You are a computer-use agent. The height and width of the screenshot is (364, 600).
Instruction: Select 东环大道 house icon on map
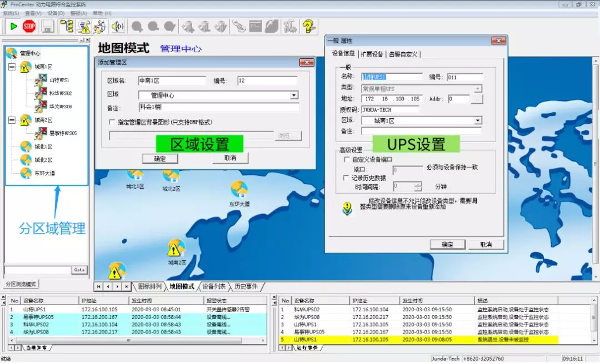point(239,190)
